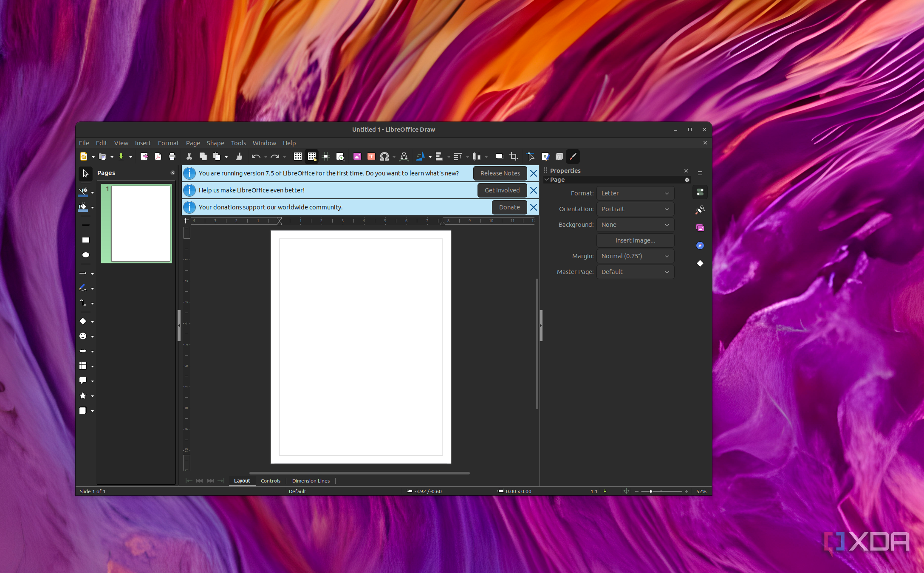924x573 pixels.
Task: Click the Distribute Selection icon
Action: (x=477, y=157)
